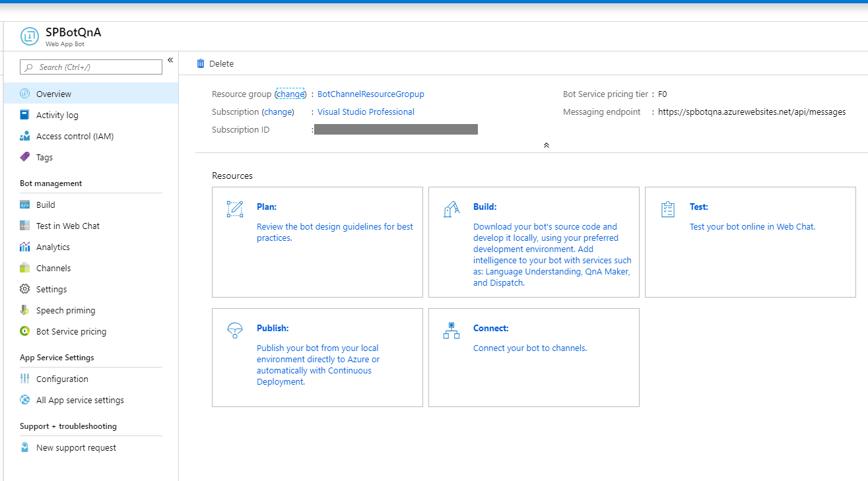Screen dimensions: 868x481
Task: Click the Configuration sliders icon
Action: coord(24,379)
